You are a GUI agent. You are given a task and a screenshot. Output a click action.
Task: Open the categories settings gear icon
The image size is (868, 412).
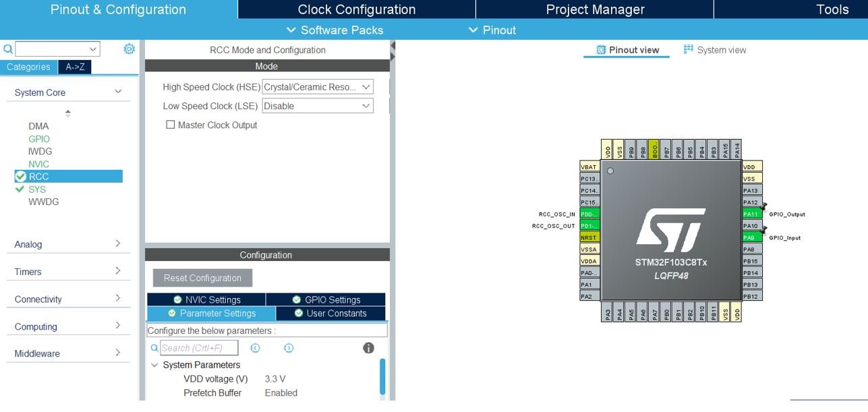[129, 49]
